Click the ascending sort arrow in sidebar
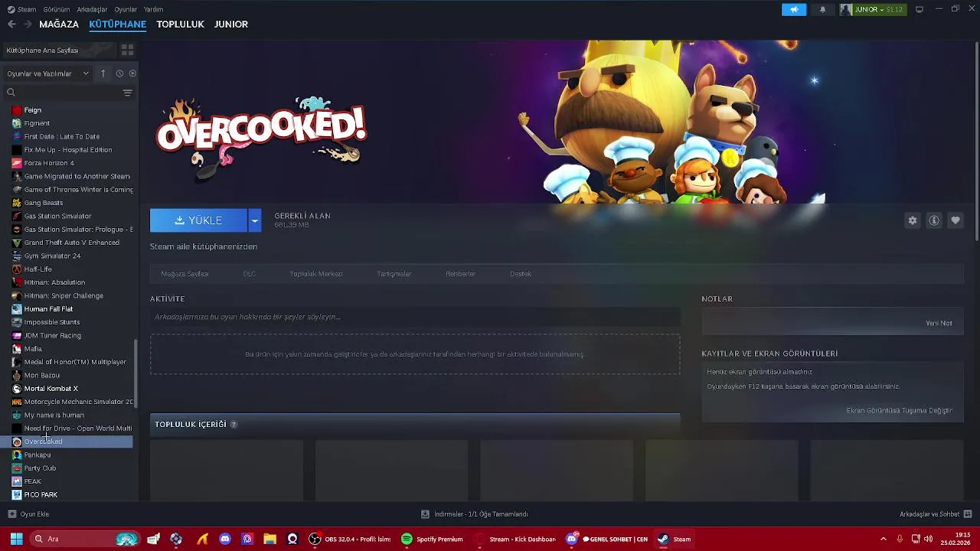 tap(103, 73)
